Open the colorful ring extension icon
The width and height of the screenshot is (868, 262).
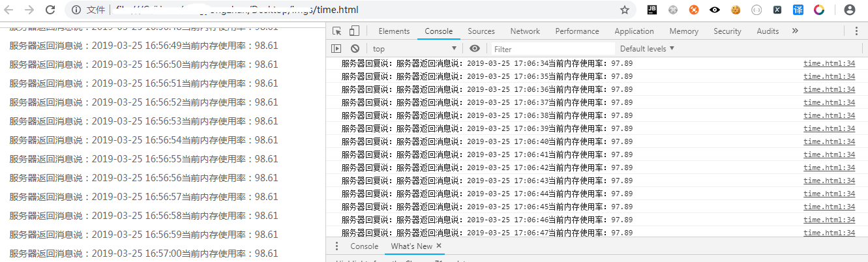pos(819,10)
